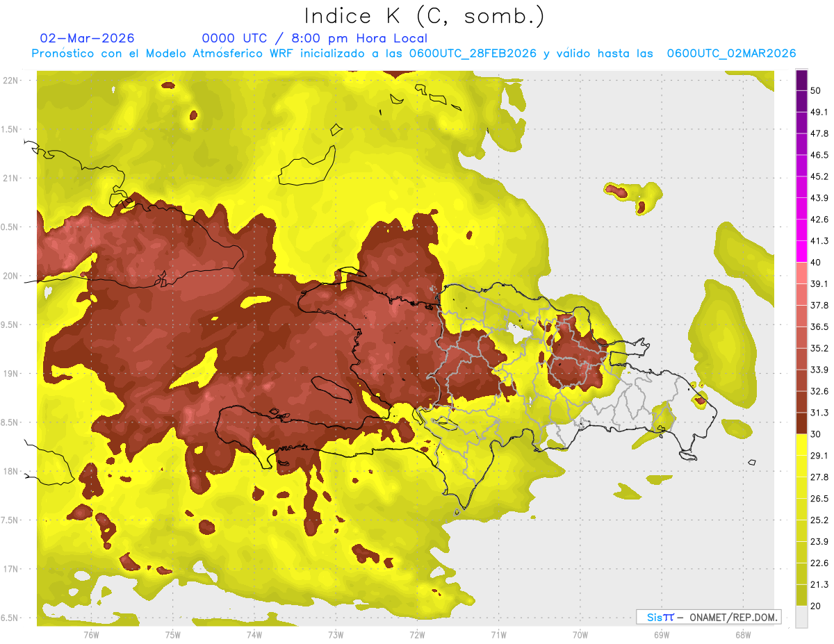Viewport: 834px width, 644px height.
Task: Pick the magenta swatch between 40 and 41.3
Action: tap(802, 251)
